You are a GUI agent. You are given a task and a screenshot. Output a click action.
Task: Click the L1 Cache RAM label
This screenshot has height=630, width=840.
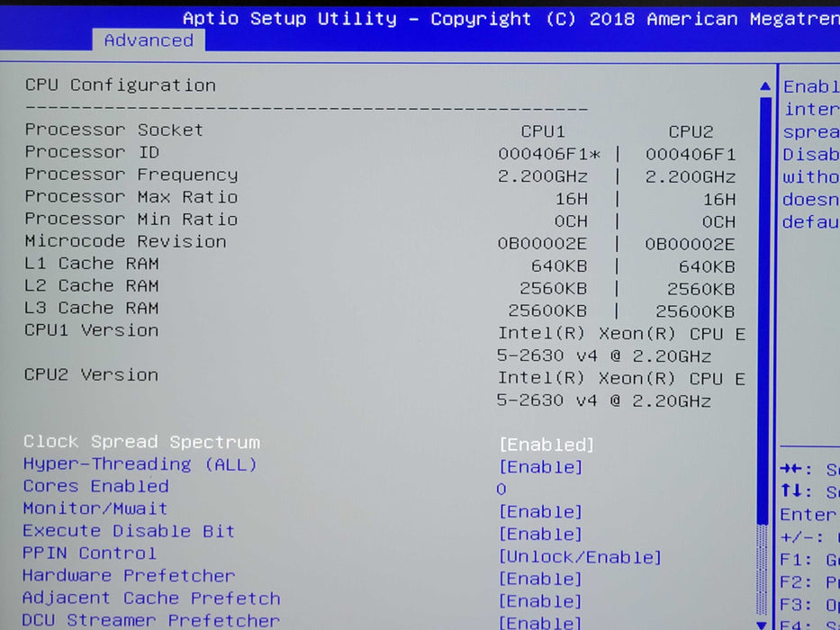(92, 264)
